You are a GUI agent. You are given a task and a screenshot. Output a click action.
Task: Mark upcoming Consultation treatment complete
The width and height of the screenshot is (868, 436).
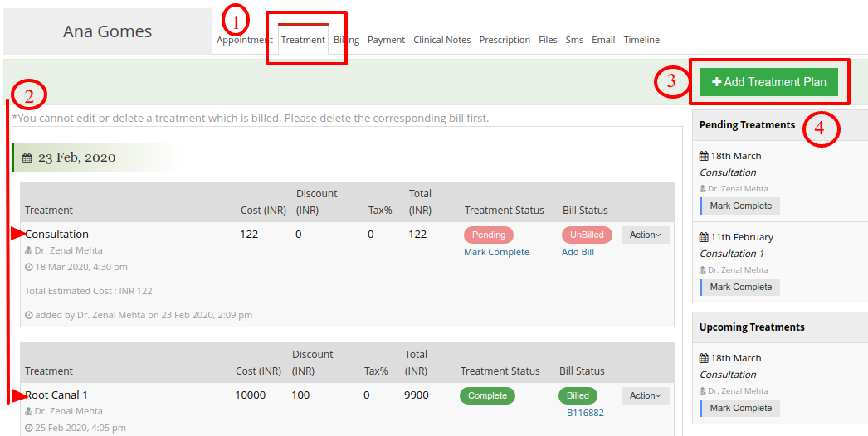point(741,409)
